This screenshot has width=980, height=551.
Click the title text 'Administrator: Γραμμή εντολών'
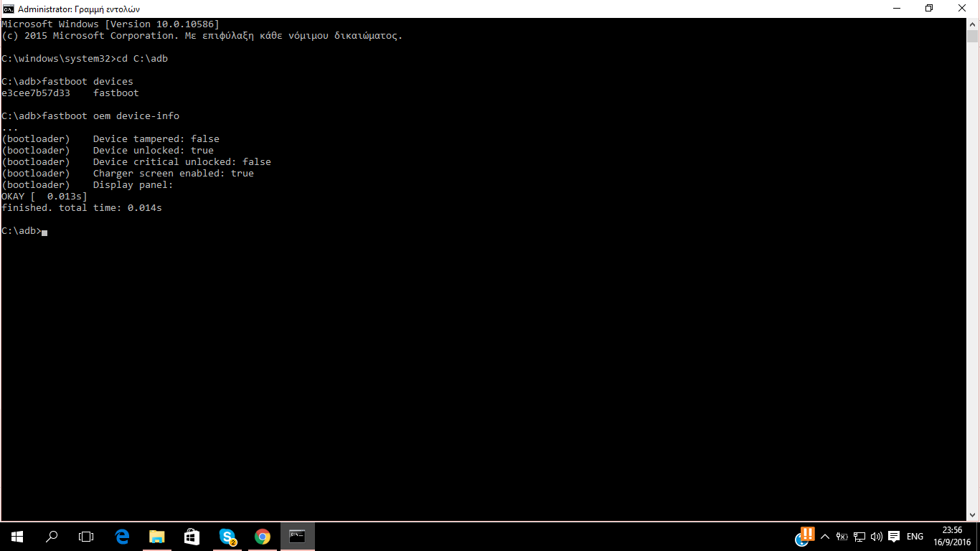coord(79,9)
